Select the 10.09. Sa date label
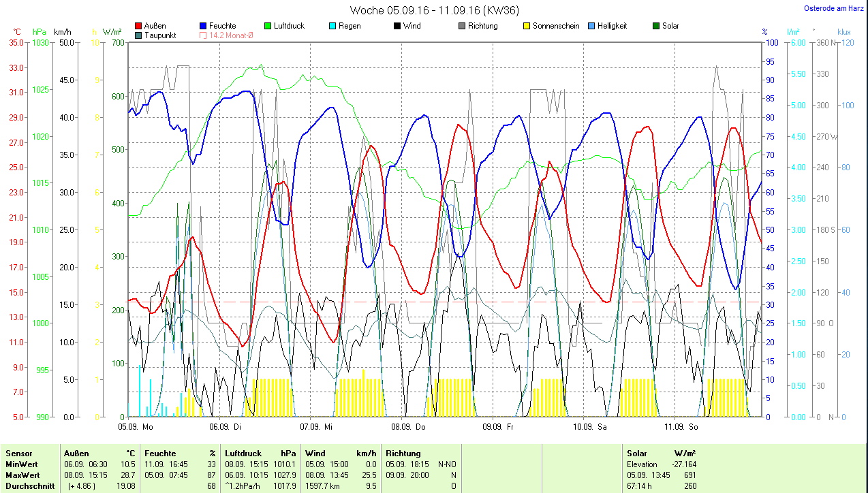Image resolution: width=868 pixels, height=493 pixels. point(590,427)
